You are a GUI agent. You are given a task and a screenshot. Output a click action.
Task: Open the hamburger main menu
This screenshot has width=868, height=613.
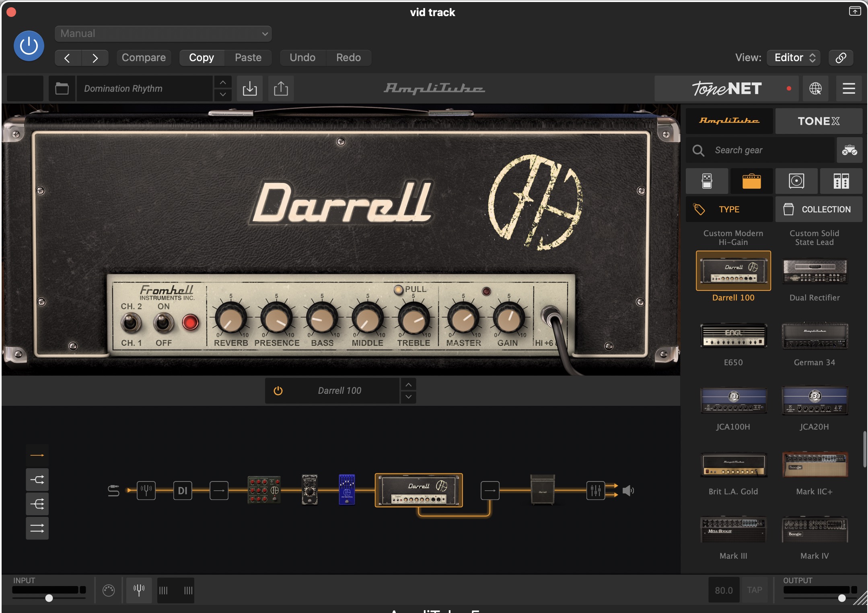click(849, 88)
